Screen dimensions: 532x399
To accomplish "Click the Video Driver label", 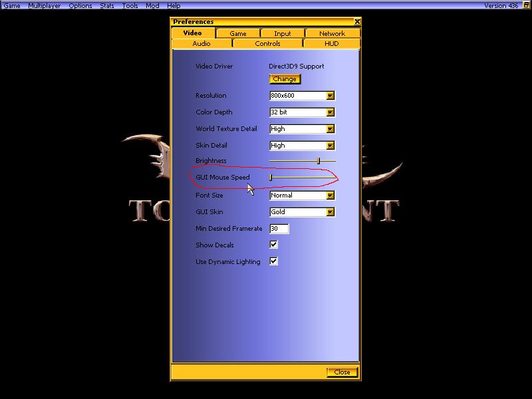I will 214,66.
